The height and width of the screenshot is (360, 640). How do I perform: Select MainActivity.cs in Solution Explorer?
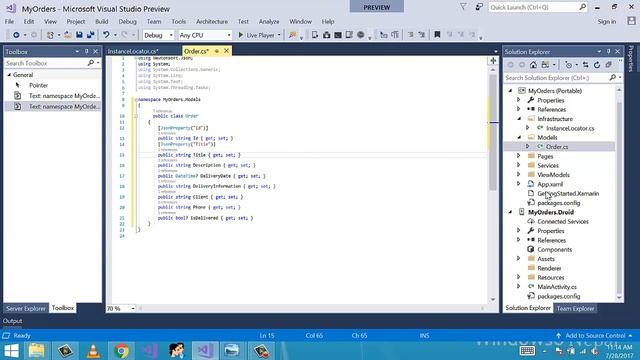[557, 287]
